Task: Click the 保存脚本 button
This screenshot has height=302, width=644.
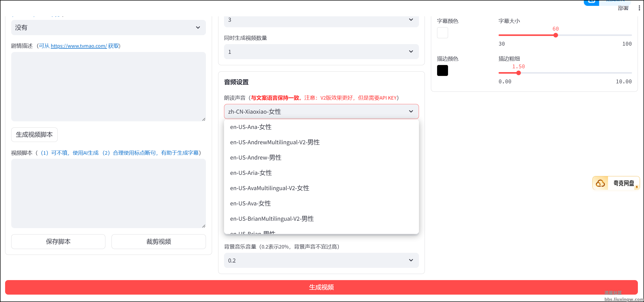Action: coord(58,242)
